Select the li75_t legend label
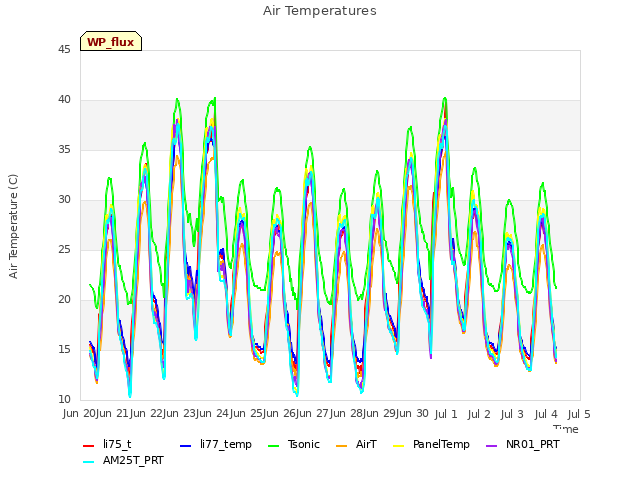Viewport: 640px width, 480px height. [117, 444]
